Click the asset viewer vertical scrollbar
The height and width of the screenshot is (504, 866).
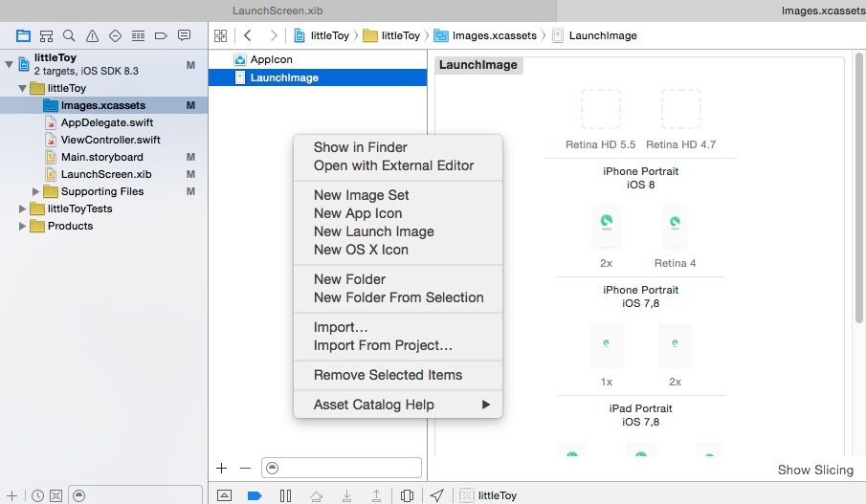[858, 187]
